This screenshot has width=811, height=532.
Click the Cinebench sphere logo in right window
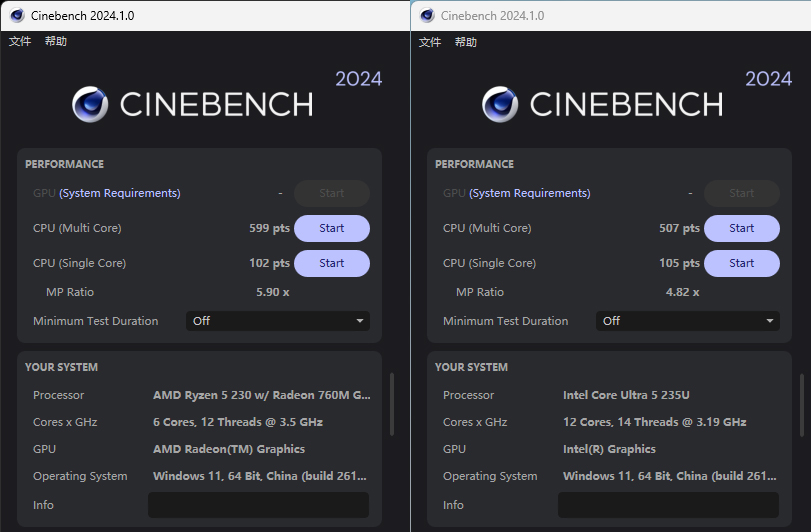click(500, 104)
